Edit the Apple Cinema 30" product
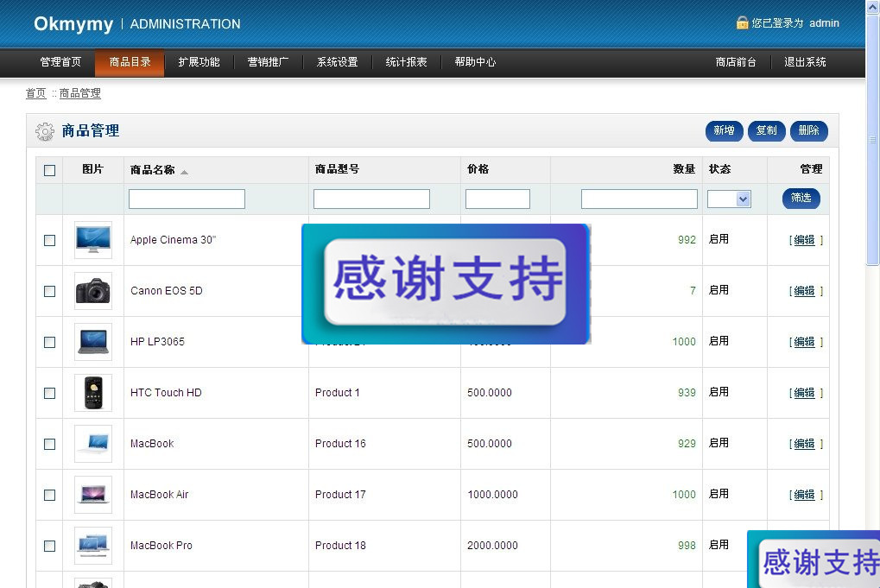 pyautogui.click(x=804, y=240)
